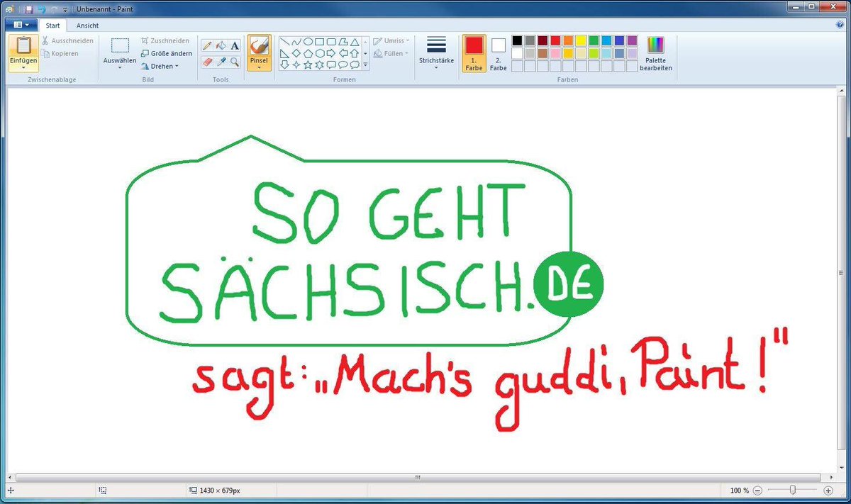Switch to the Start tab
The width and height of the screenshot is (851, 504).
coord(52,26)
